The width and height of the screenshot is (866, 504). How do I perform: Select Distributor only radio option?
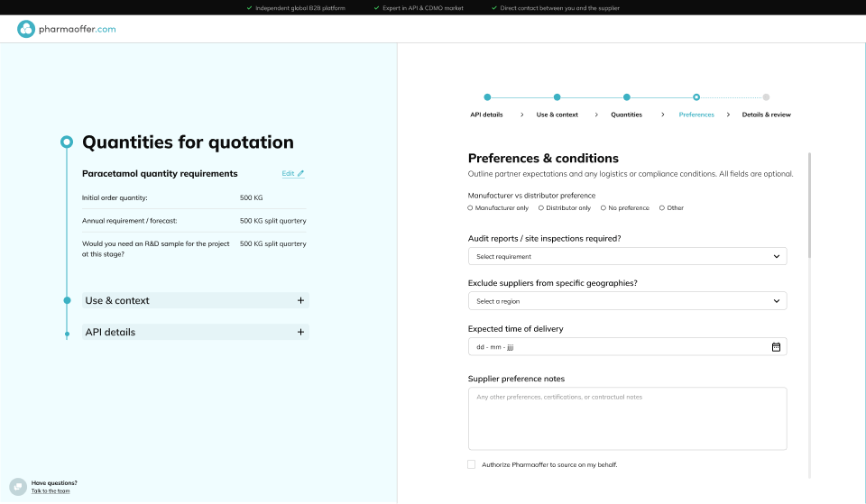click(x=541, y=208)
